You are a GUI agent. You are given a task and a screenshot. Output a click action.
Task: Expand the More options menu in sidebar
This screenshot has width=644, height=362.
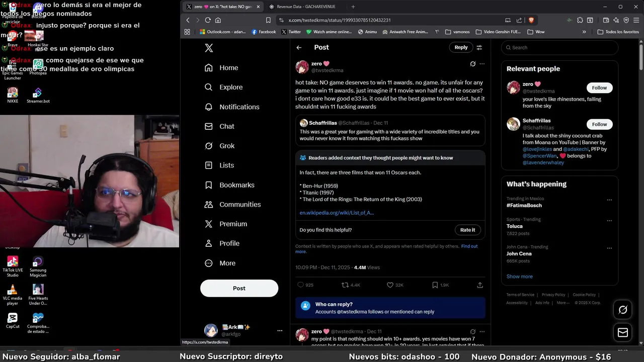(x=220, y=263)
